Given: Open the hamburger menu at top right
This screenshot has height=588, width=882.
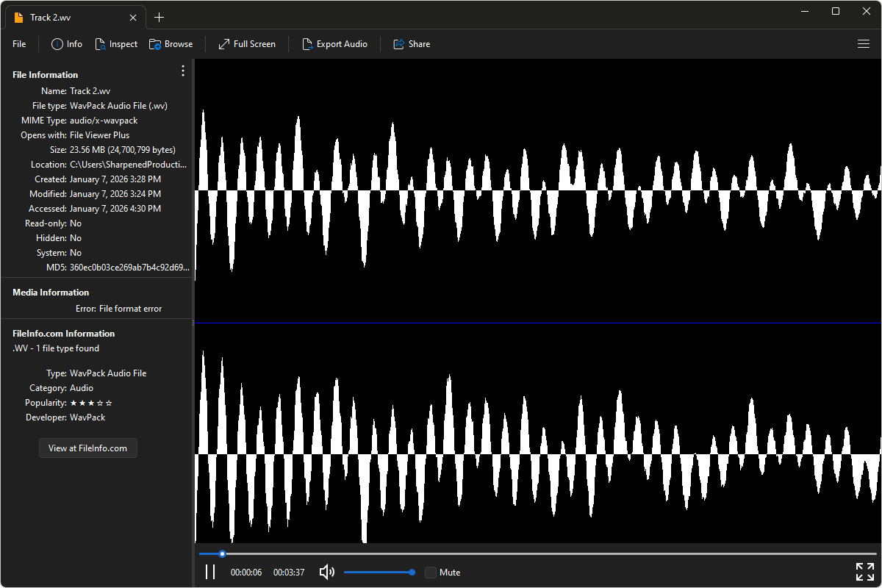Looking at the screenshot, I should click(864, 44).
